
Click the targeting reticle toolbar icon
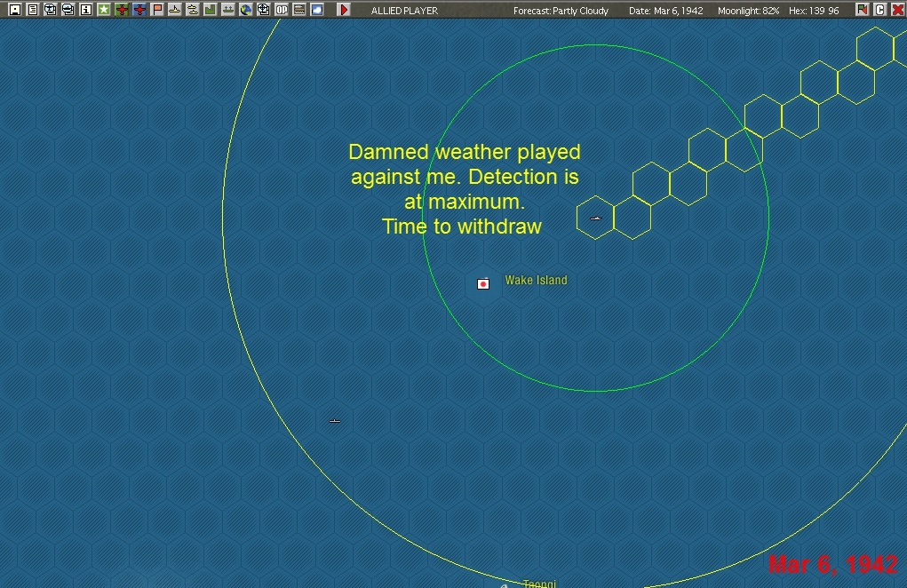[x=265, y=11]
